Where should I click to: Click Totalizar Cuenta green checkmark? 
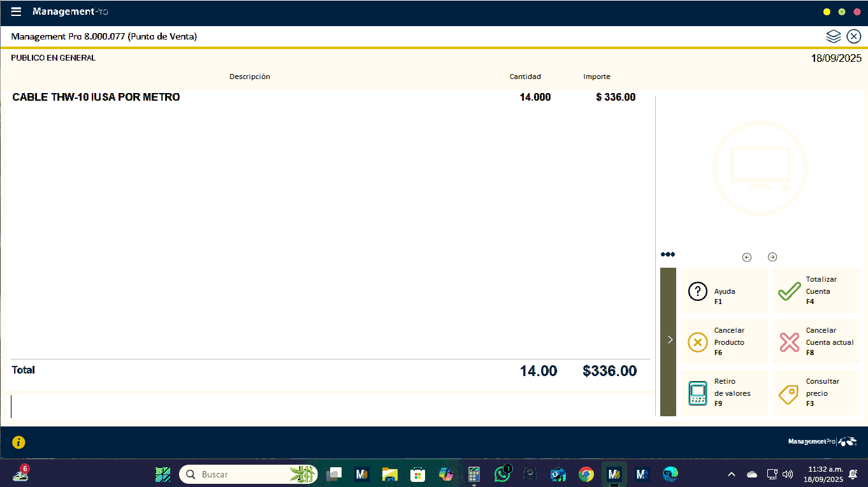(x=815, y=291)
